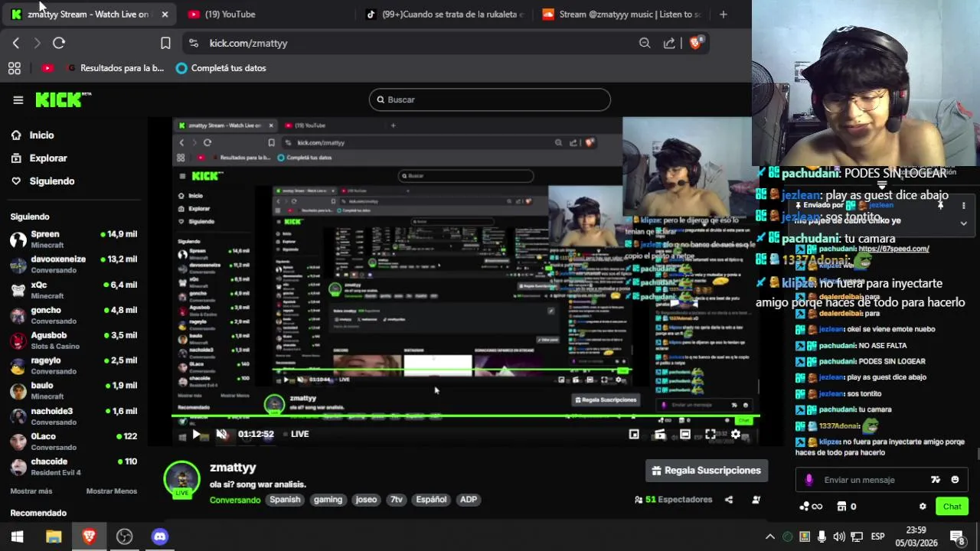Share zmattyy's channel
The height and width of the screenshot is (551, 980).
pos(729,500)
